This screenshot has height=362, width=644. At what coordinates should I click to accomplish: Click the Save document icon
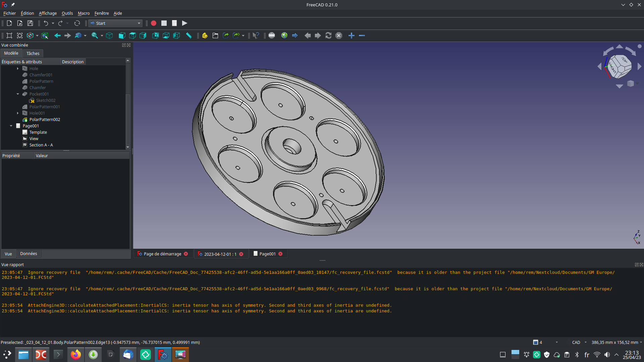coord(30,23)
